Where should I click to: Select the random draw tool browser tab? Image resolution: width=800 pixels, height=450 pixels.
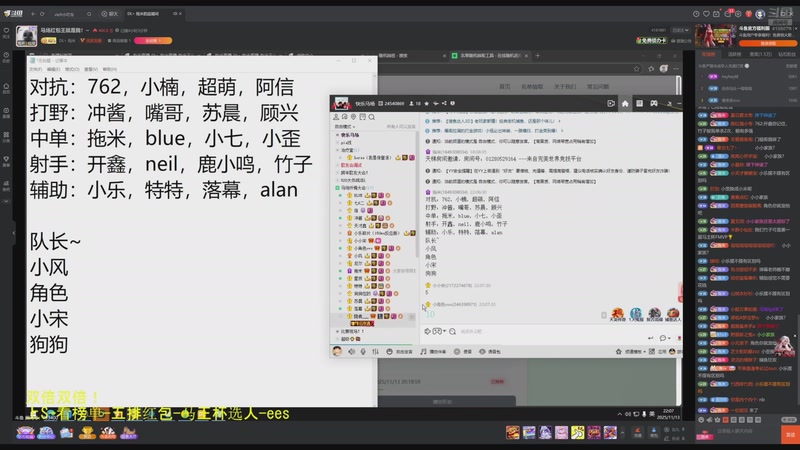(491, 56)
